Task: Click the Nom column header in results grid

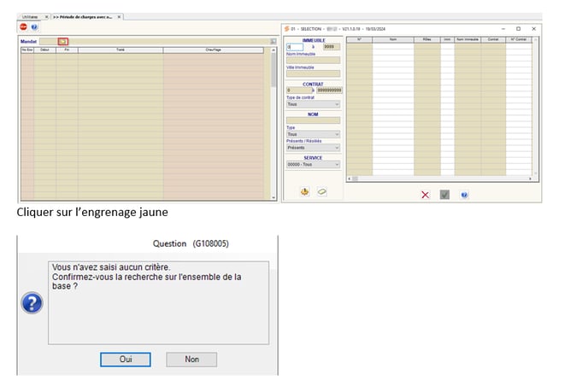Action: [x=392, y=39]
